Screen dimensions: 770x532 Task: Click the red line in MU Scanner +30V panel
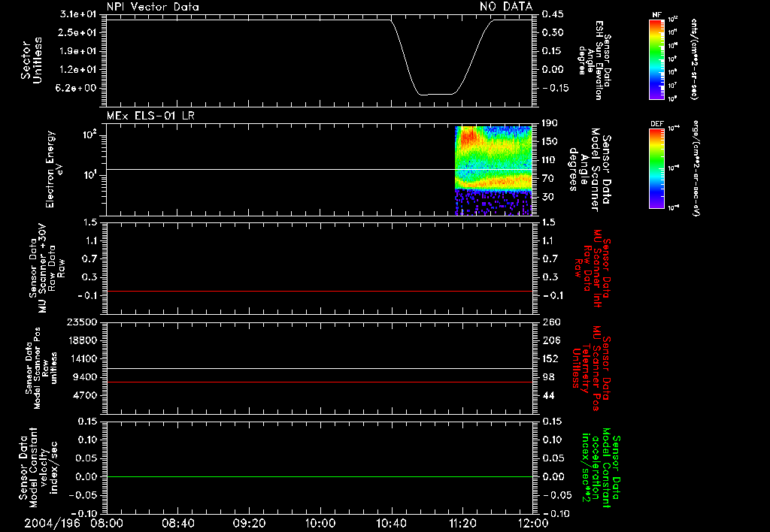319,291
